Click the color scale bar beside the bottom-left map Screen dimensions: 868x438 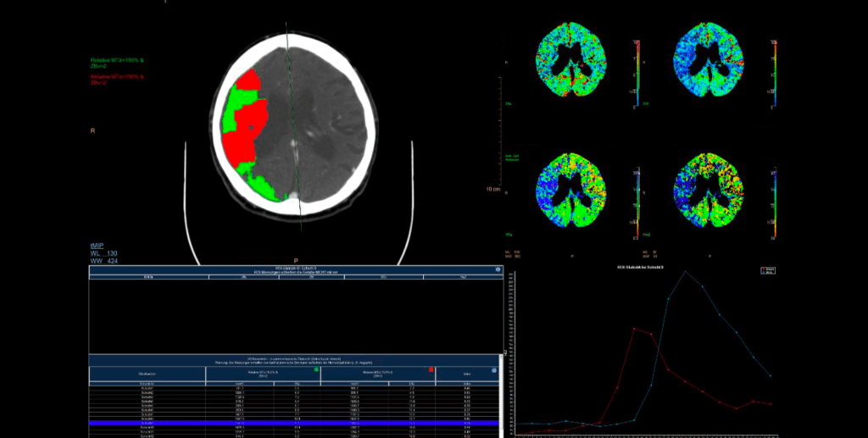click(x=637, y=203)
